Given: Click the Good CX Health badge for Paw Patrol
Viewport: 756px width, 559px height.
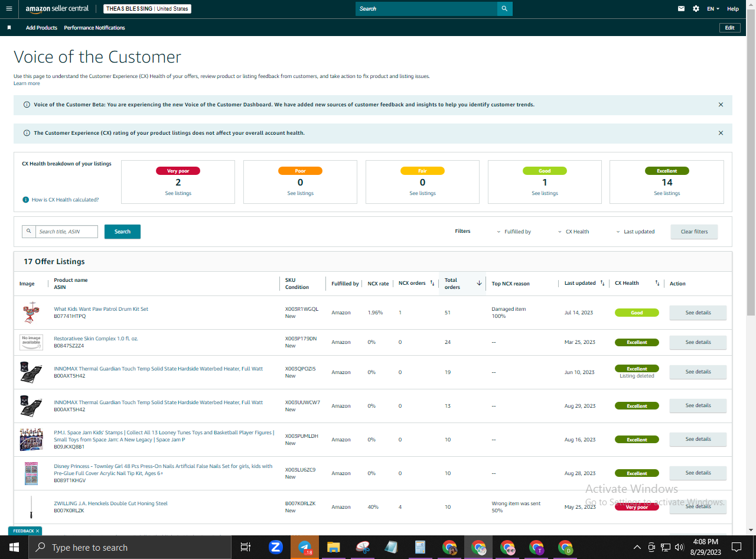Looking at the screenshot, I should coord(637,313).
